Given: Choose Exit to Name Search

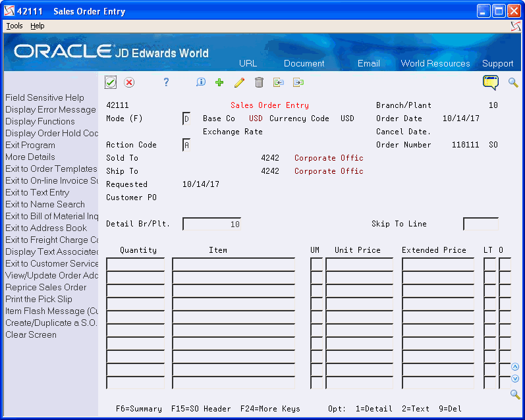Looking at the screenshot, I should coord(45,204).
